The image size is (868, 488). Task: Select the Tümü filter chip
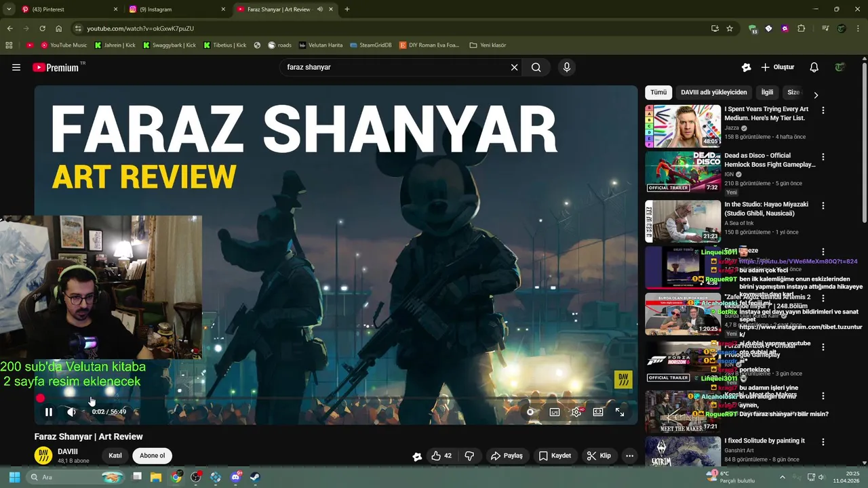click(658, 92)
